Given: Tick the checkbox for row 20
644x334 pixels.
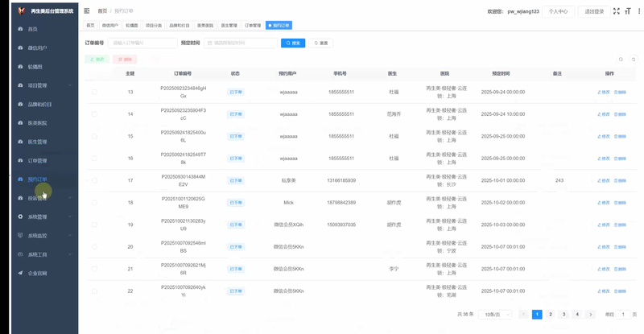Looking at the screenshot, I should [x=94, y=246].
